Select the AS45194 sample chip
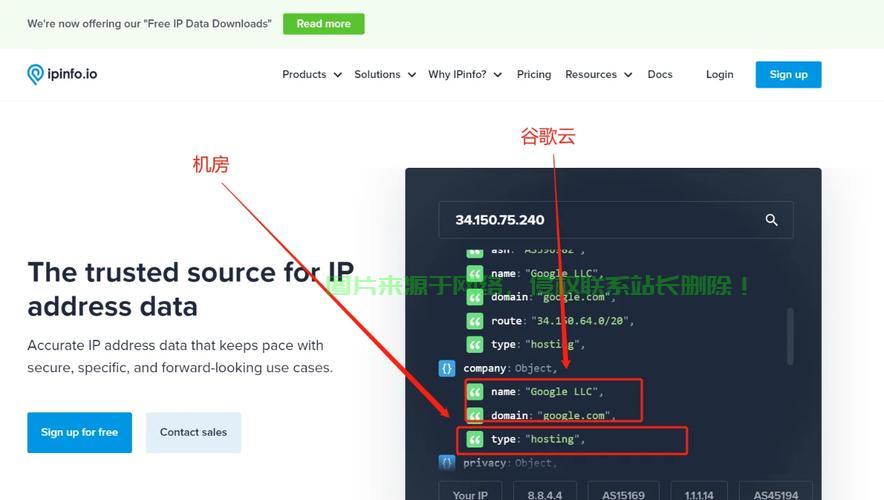The height and width of the screenshot is (500, 884). click(776, 492)
